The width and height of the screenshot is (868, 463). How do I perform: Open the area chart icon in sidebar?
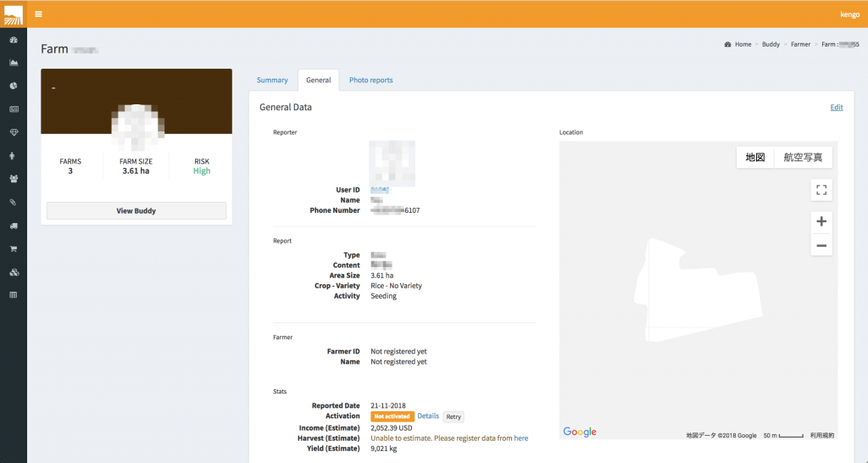(x=14, y=63)
